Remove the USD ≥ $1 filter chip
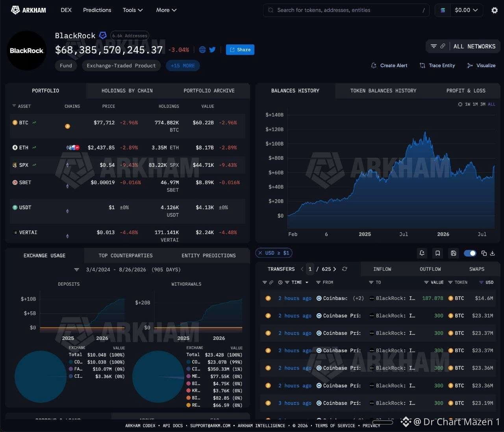Image resolution: width=504 pixels, height=432 pixels. [260, 253]
